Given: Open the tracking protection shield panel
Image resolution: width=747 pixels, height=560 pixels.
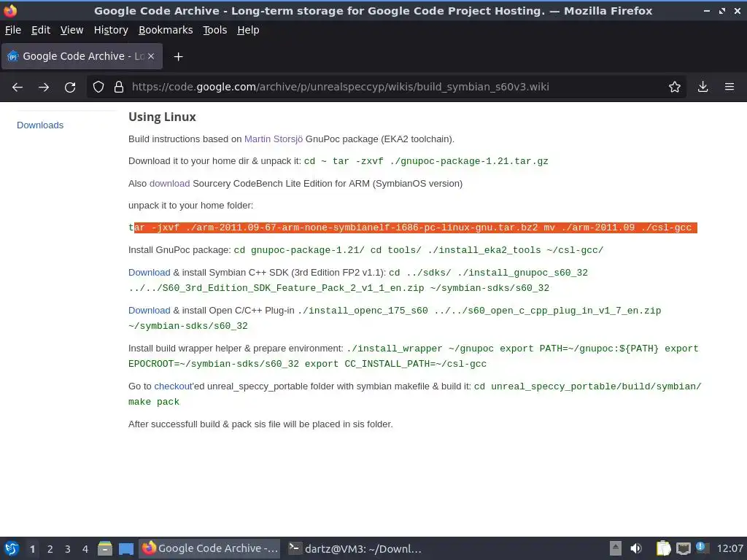Looking at the screenshot, I should click(98, 87).
